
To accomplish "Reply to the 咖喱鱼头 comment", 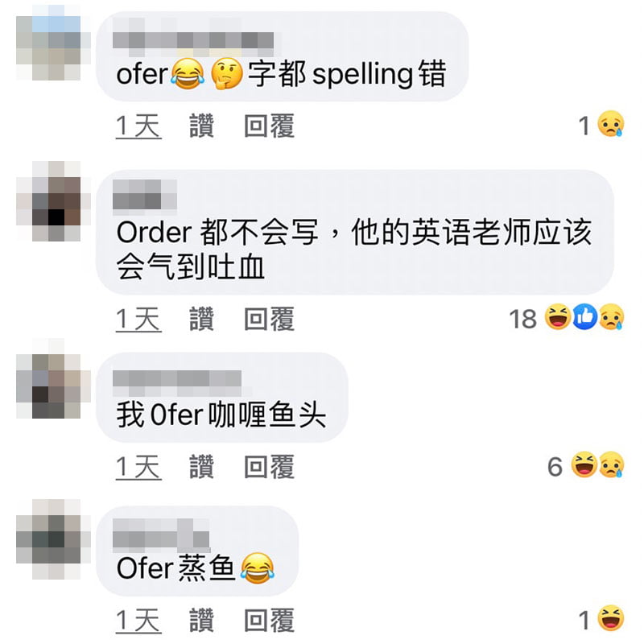I will click(x=270, y=466).
